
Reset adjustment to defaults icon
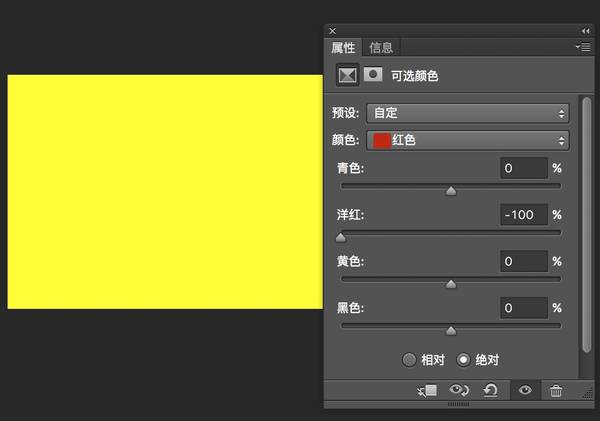coord(491,390)
